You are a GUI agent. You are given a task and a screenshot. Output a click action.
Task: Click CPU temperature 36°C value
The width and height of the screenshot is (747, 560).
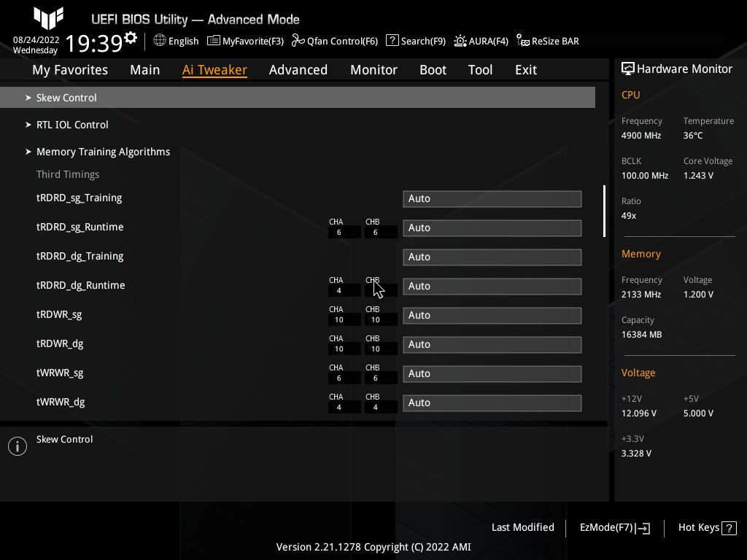pyautogui.click(x=693, y=135)
